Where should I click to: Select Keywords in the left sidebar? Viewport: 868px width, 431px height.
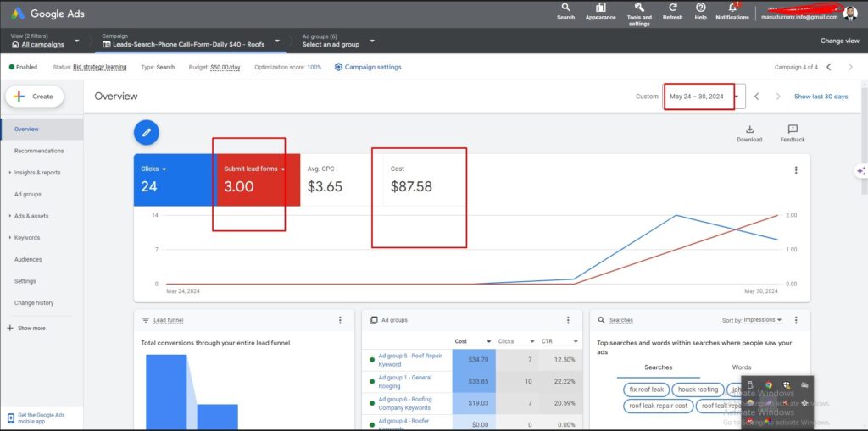(27, 238)
